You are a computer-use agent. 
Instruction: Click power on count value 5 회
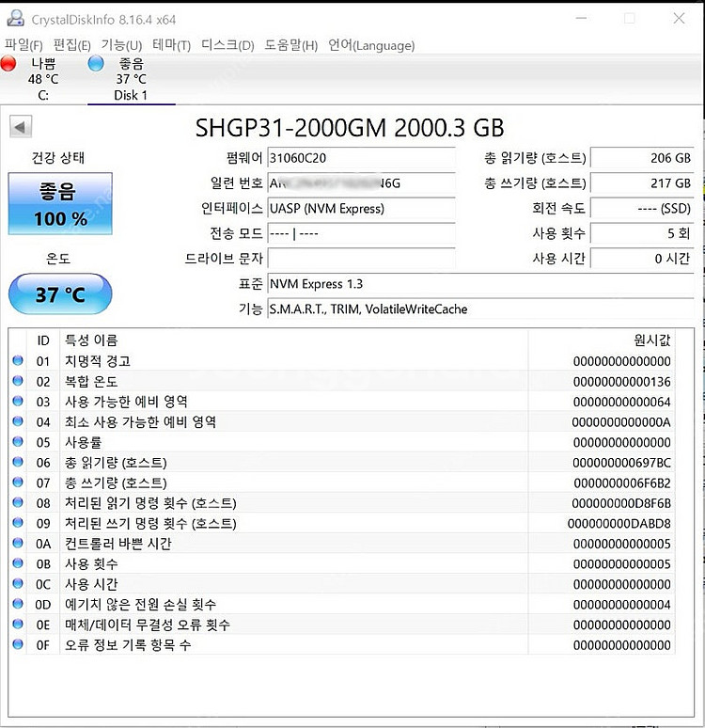[x=642, y=233]
